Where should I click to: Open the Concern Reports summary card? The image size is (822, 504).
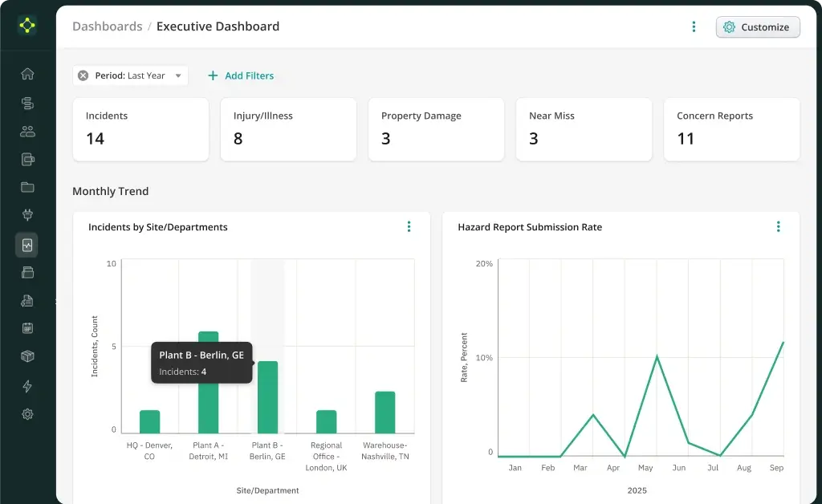(731, 129)
